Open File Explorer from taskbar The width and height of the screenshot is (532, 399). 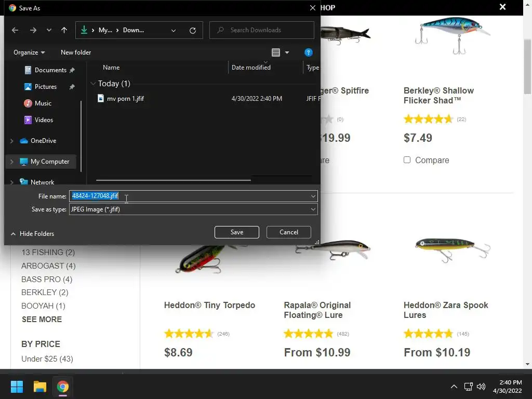pyautogui.click(x=39, y=387)
